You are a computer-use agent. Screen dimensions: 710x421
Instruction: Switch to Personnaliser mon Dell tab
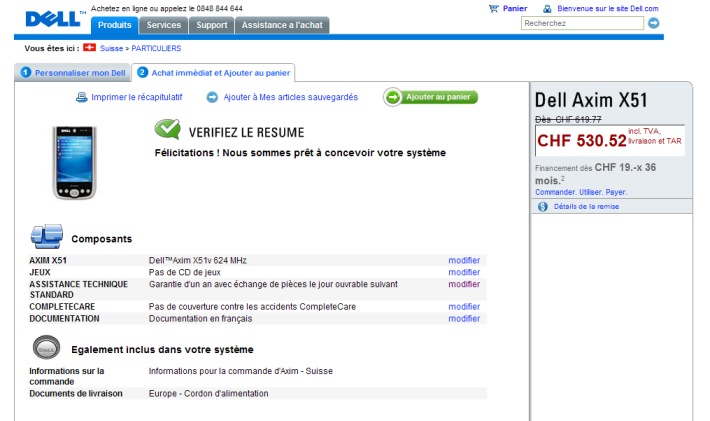click(x=73, y=73)
